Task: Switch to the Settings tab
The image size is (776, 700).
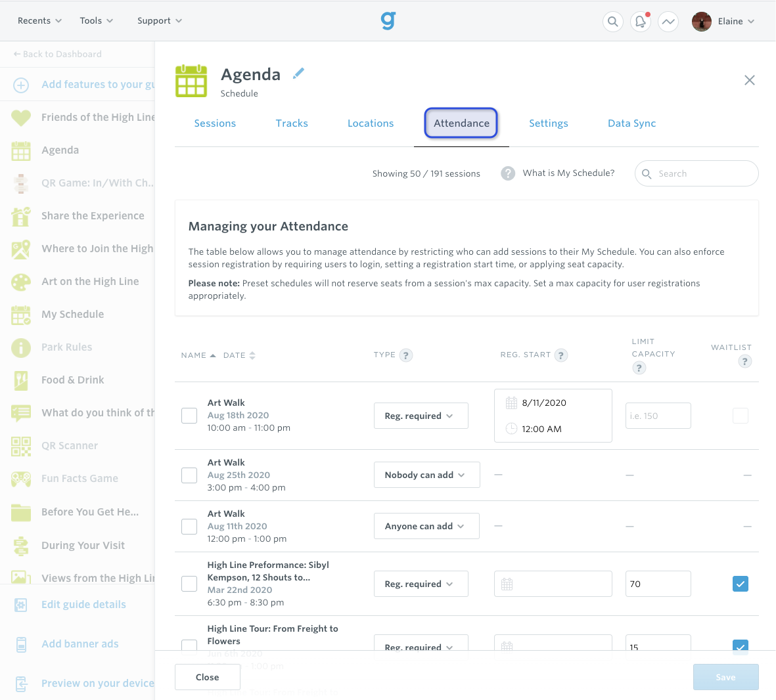Action: point(548,123)
